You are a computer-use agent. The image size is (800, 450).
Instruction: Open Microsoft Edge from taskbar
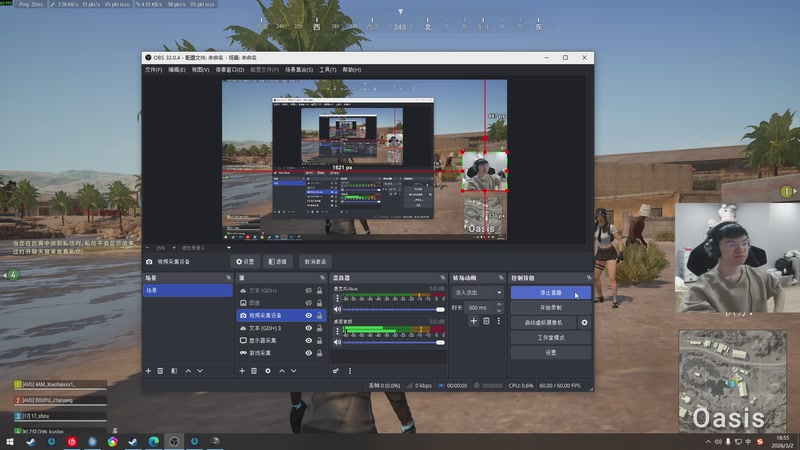[154, 442]
